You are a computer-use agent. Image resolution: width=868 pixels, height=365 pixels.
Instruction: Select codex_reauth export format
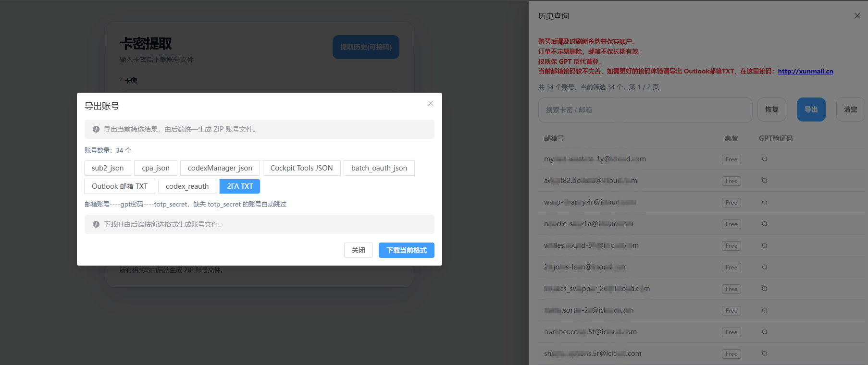point(187,186)
